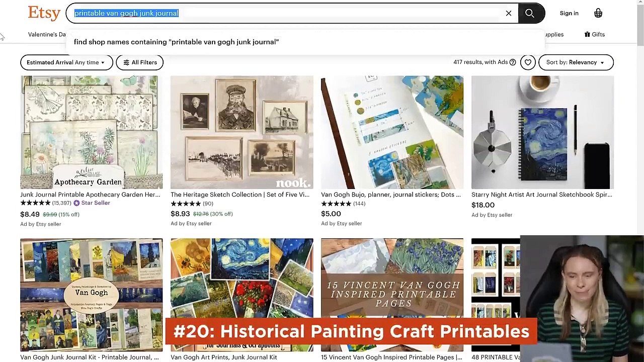Click the Van Gogh Bujo planner listing title
Viewport: 644px width, 362px height.
click(390, 195)
